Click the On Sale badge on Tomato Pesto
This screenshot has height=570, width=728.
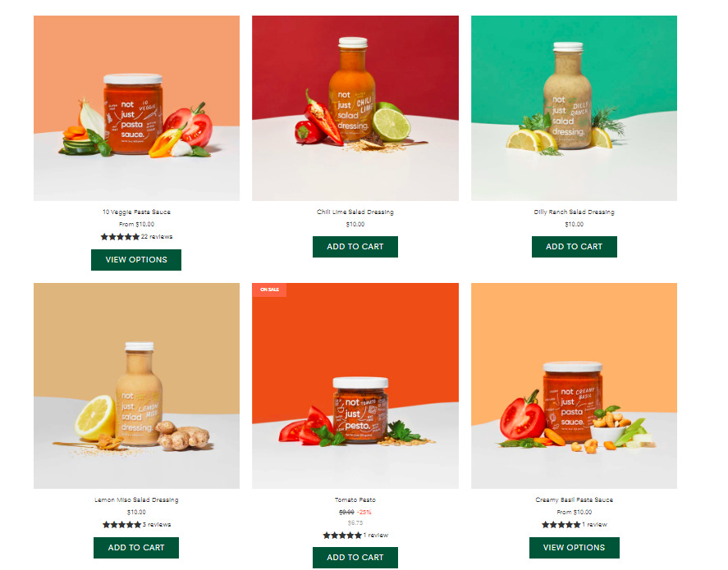[269, 290]
